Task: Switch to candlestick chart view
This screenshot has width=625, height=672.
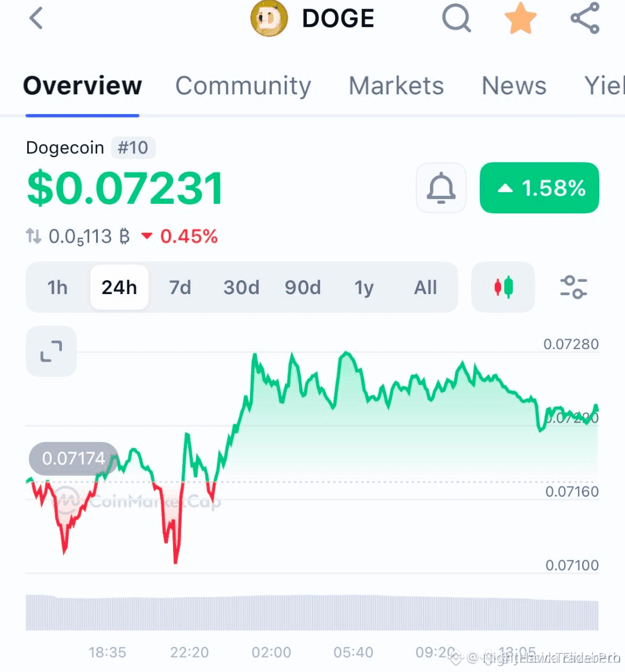Action: click(503, 287)
